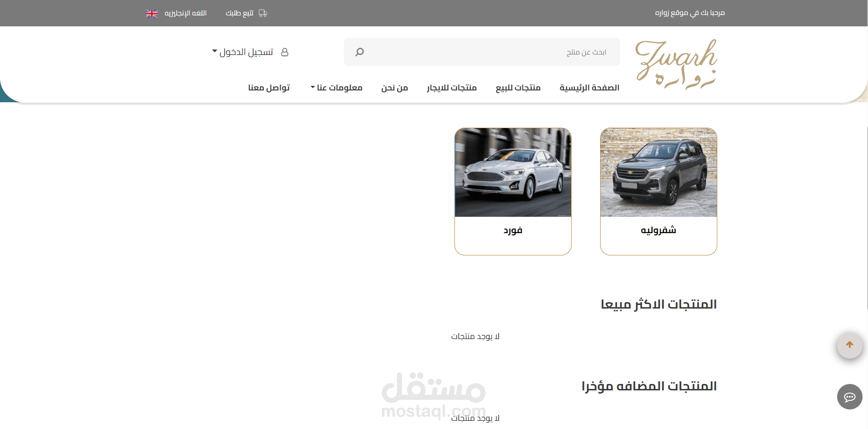The image size is (868, 429).
Task: Open من نحن page
Action: click(395, 87)
